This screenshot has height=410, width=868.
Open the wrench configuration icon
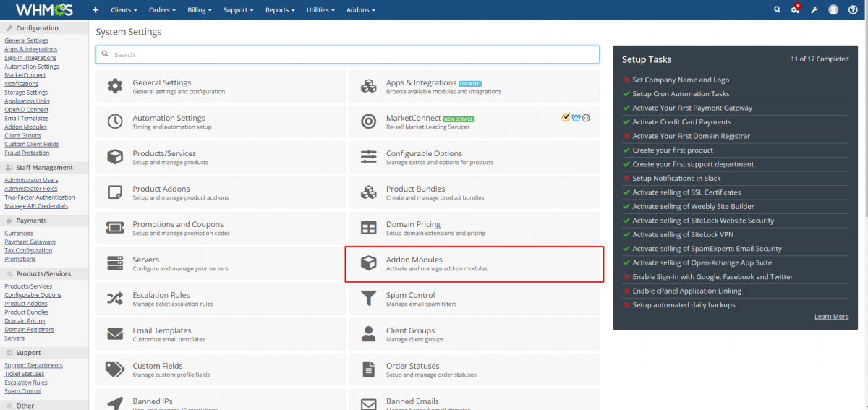[x=814, y=10]
